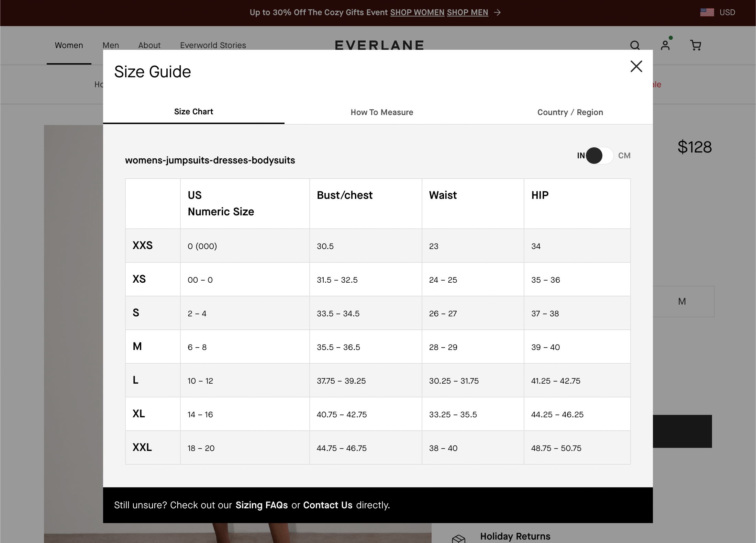This screenshot has width=756, height=543.
Task: Open the Men navigation menu
Action: (110, 45)
